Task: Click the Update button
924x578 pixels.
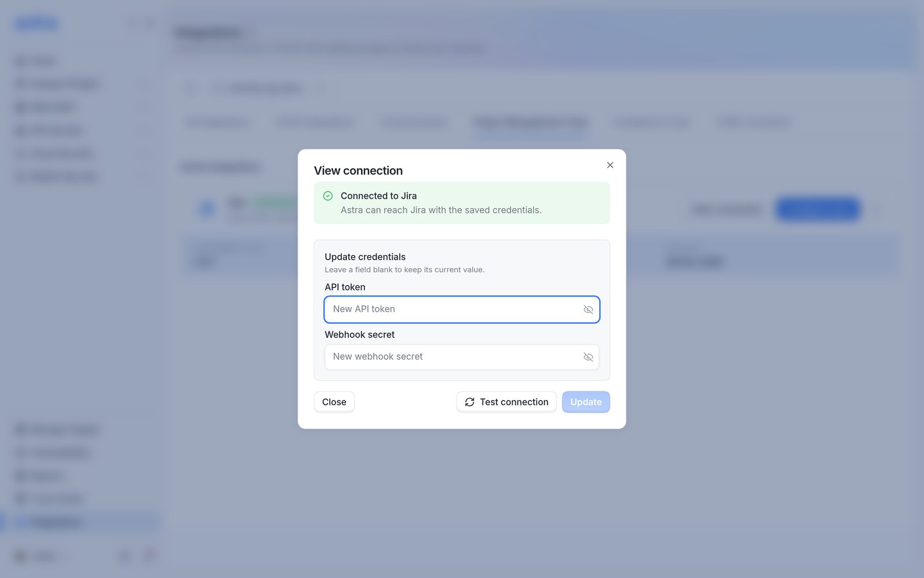Action: [586, 402]
